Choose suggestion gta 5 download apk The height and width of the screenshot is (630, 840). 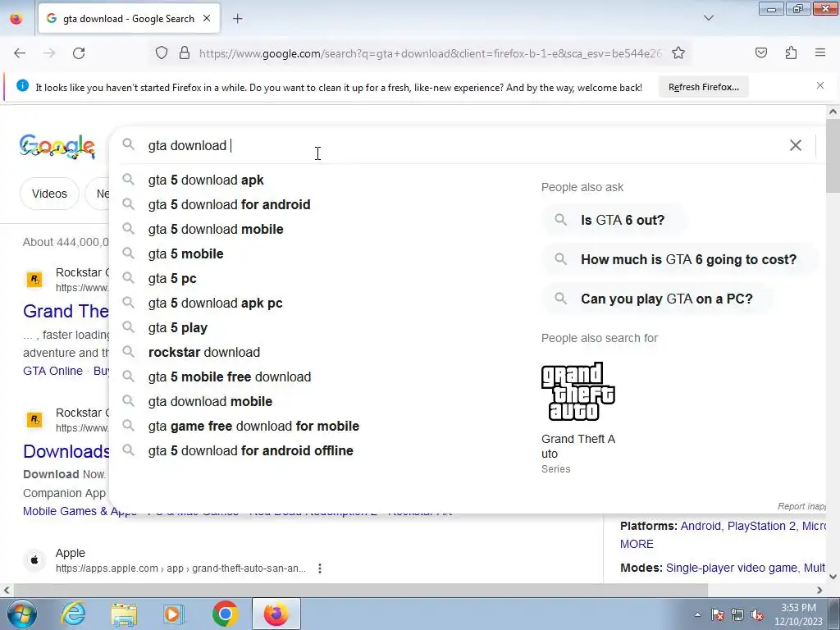click(x=206, y=180)
